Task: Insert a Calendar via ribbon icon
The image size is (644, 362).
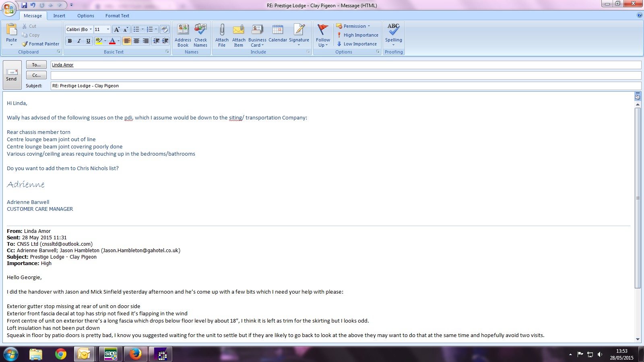Action: pos(277,30)
